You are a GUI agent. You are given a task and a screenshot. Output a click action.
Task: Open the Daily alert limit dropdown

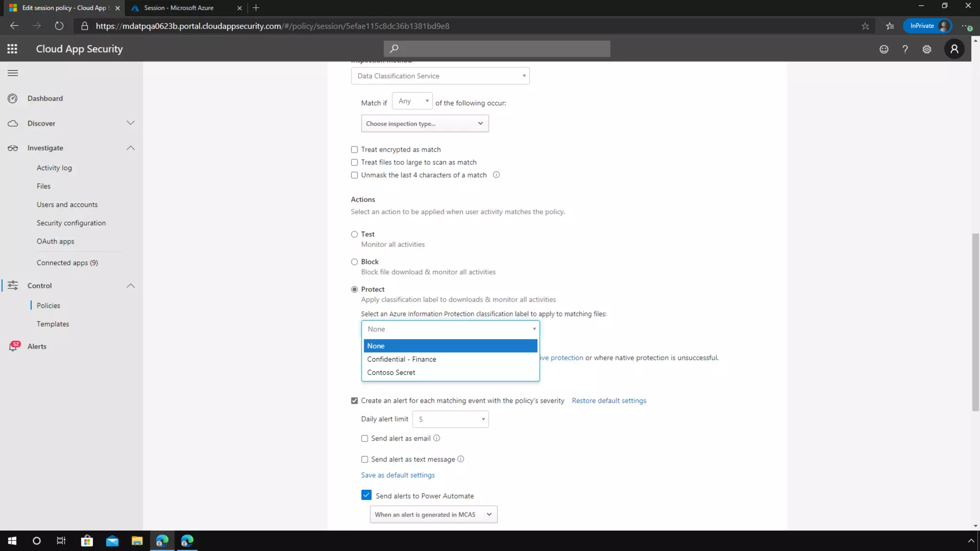[x=450, y=419]
